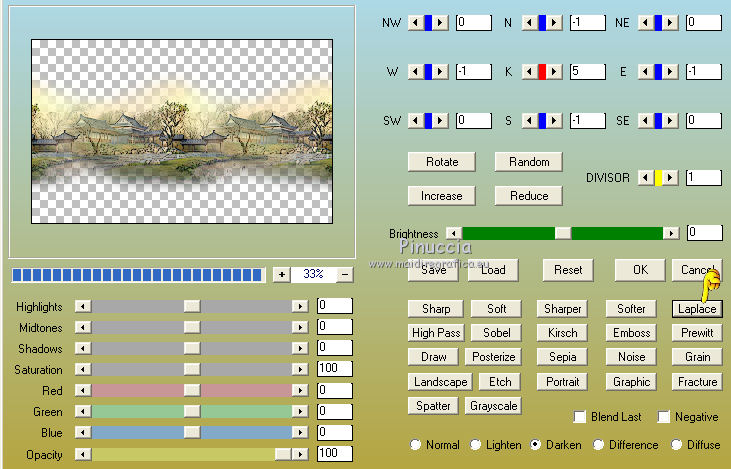Click Highlights slider left arrow
The height and width of the screenshot is (469, 731).
[x=83, y=306]
